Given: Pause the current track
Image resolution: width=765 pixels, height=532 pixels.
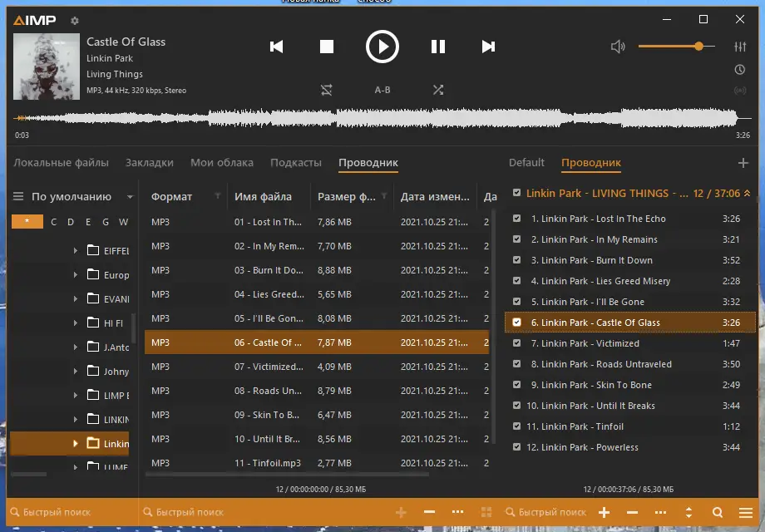Looking at the screenshot, I should (438, 47).
